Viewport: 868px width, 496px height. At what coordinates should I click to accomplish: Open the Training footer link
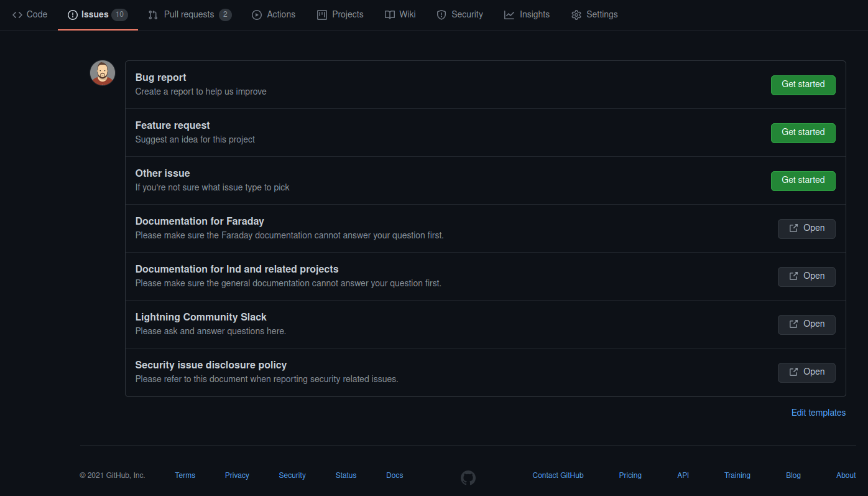coord(737,475)
